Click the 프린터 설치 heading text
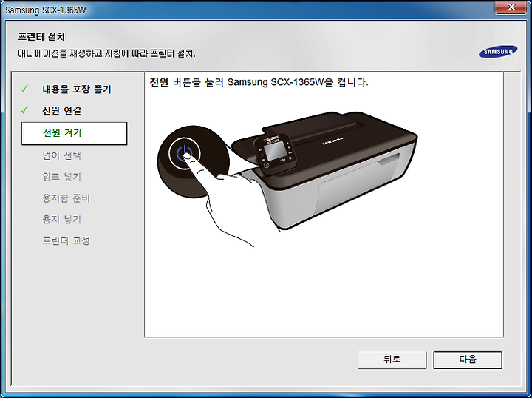The height and width of the screenshot is (398, 532). click(41, 37)
